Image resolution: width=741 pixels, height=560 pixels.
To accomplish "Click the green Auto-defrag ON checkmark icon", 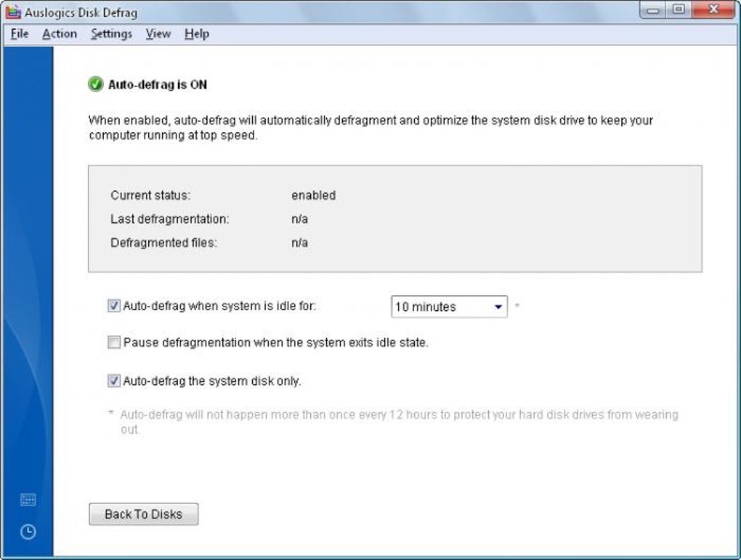I will coord(95,84).
